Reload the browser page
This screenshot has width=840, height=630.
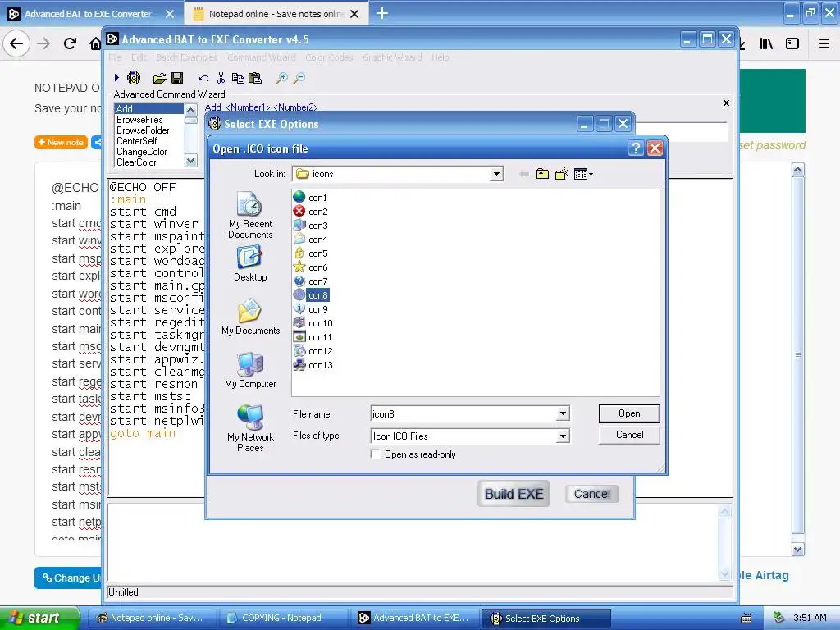(70, 43)
